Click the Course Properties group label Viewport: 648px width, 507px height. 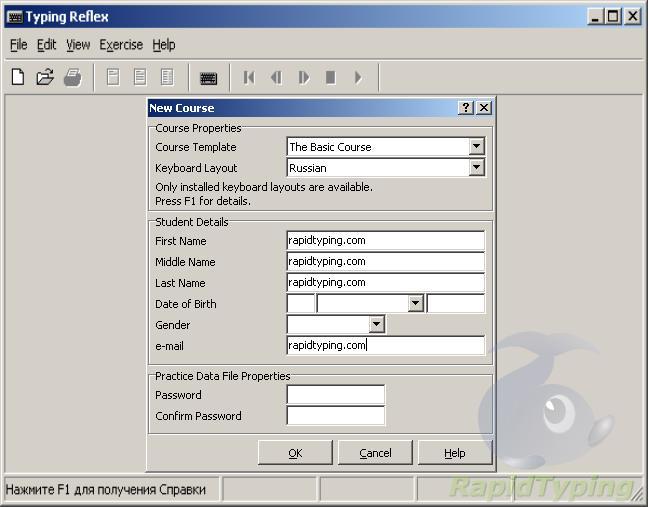pyautogui.click(x=198, y=128)
